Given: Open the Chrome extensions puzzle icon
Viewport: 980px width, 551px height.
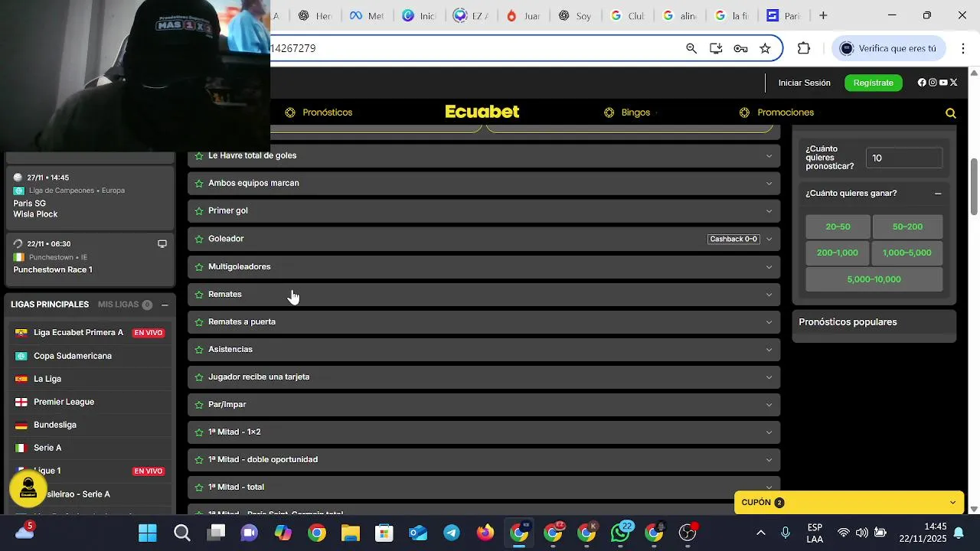Looking at the screenshot, I should coord(803,48).
